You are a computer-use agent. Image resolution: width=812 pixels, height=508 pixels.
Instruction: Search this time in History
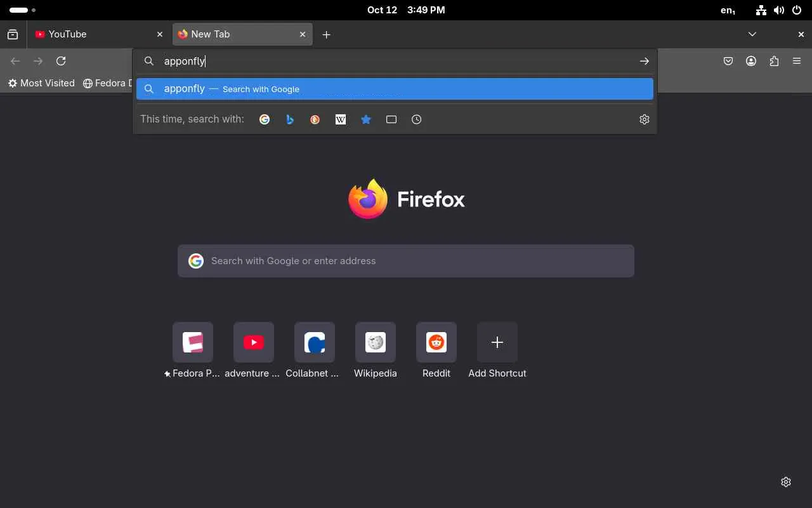point(417,119)
